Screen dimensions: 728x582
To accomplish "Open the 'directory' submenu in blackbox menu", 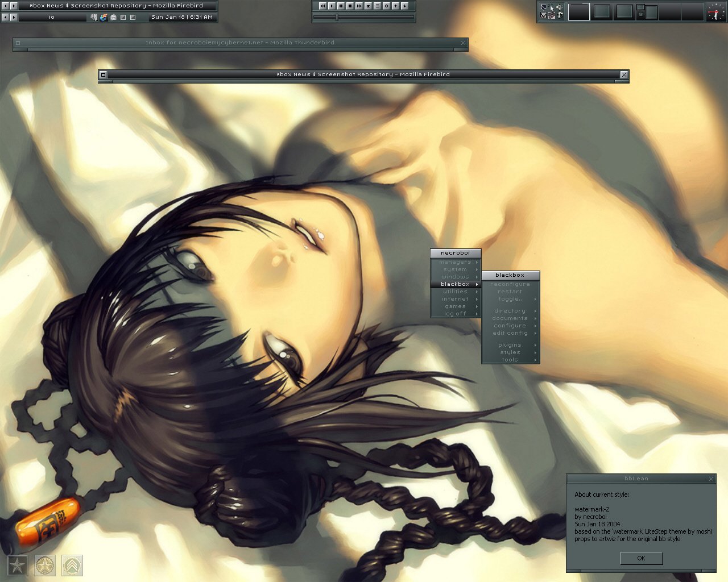I will coord(510,311).
